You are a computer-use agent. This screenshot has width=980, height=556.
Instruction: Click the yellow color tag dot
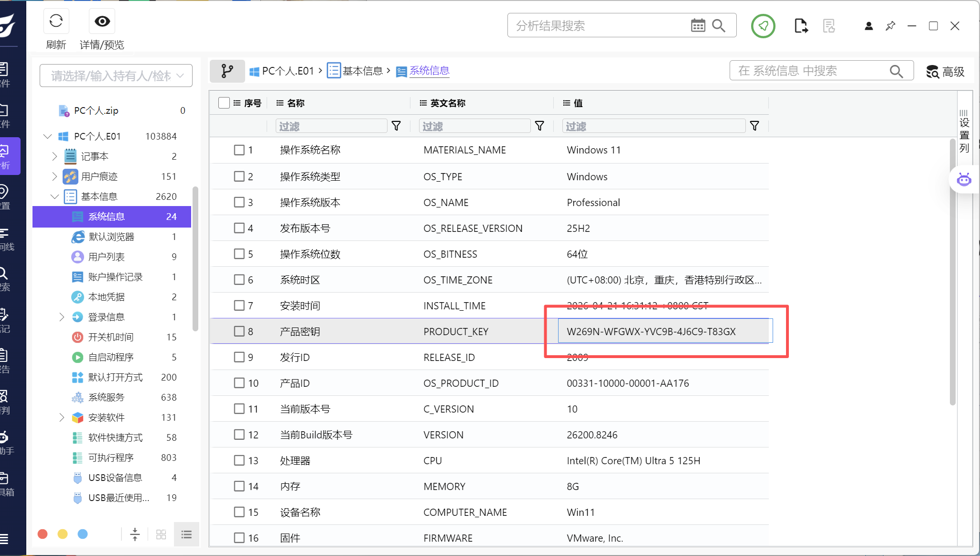tap(63, 534)
